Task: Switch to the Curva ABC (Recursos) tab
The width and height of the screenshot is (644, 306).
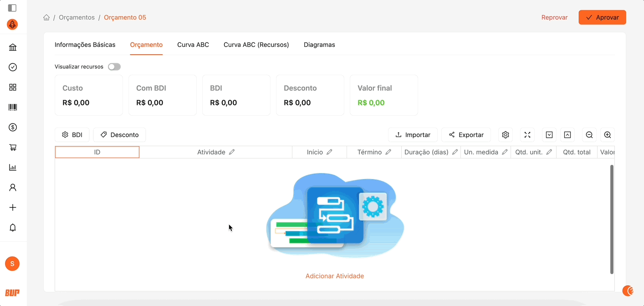Action: tap(256, 45)
